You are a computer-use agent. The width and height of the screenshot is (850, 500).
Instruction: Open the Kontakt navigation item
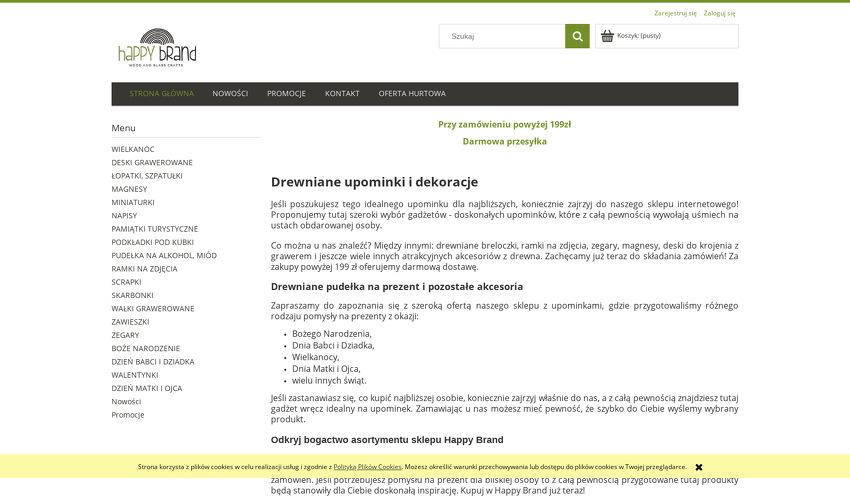pos(342,94)
